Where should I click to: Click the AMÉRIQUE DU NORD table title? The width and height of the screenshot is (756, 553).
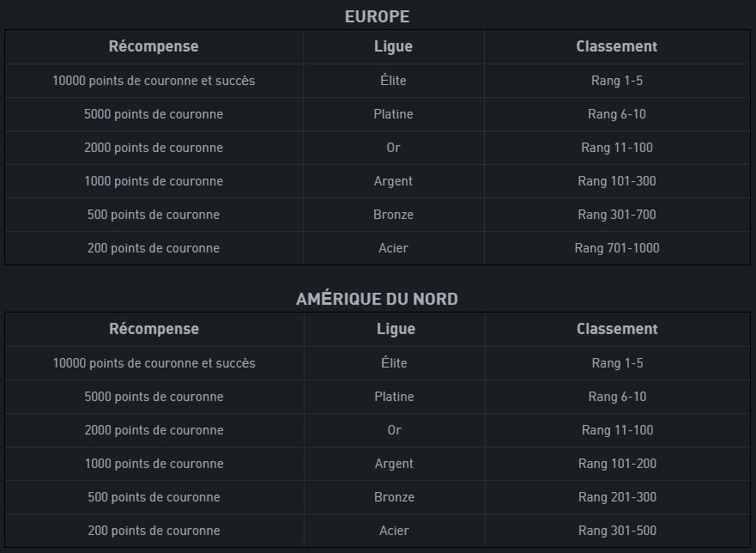coord(377,299)
